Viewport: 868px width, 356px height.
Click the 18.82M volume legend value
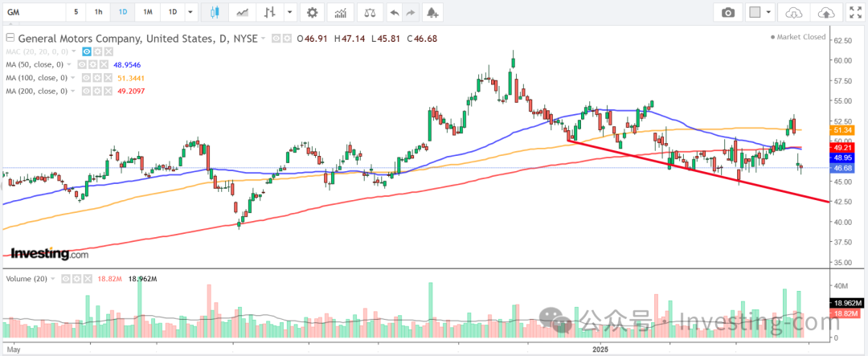coord(108,279)
